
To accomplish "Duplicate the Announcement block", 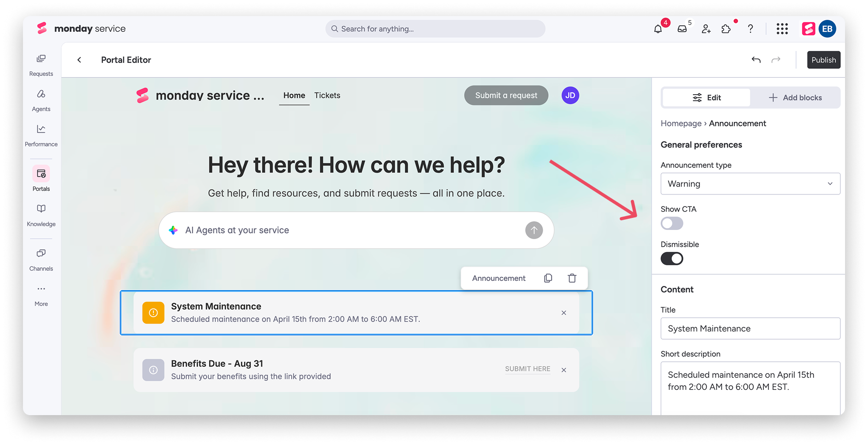I will coord(548,278).
